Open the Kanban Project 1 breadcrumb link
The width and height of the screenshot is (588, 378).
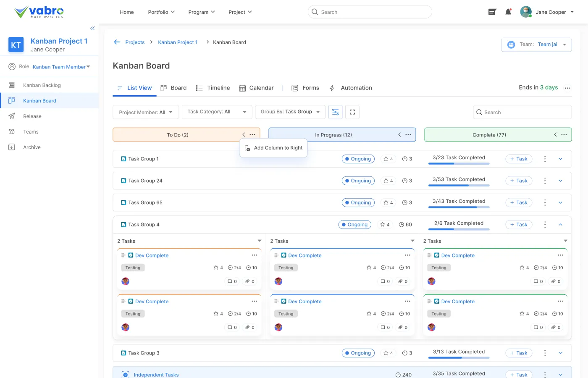tap(178, 42)
